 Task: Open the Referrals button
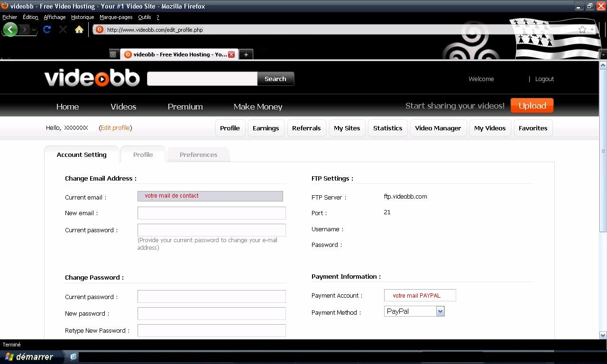pos(306,128)
